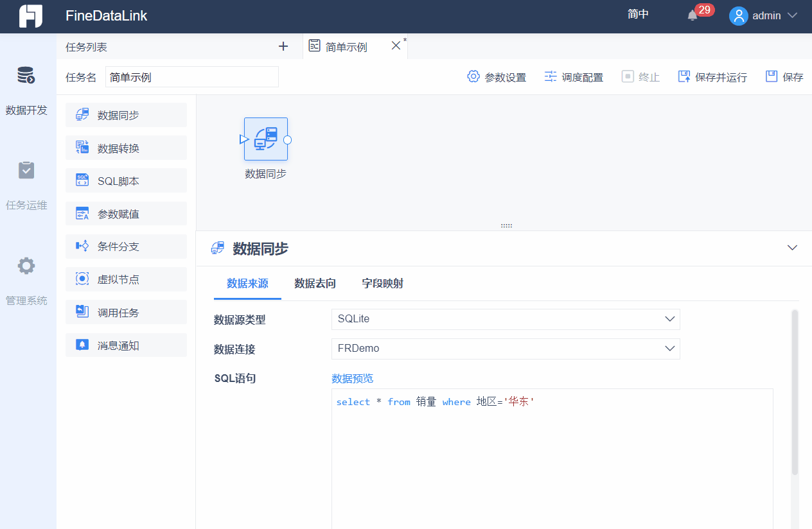Screen dimensions: 812x529
Task: Click the 条件分支 node palette item
Action: 126,247
